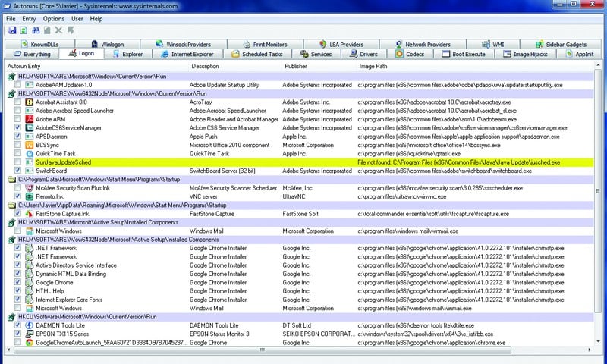
Task: Select the Wow6432Node Active Setup Installed Components key row
Action: (x=300, y=240)
